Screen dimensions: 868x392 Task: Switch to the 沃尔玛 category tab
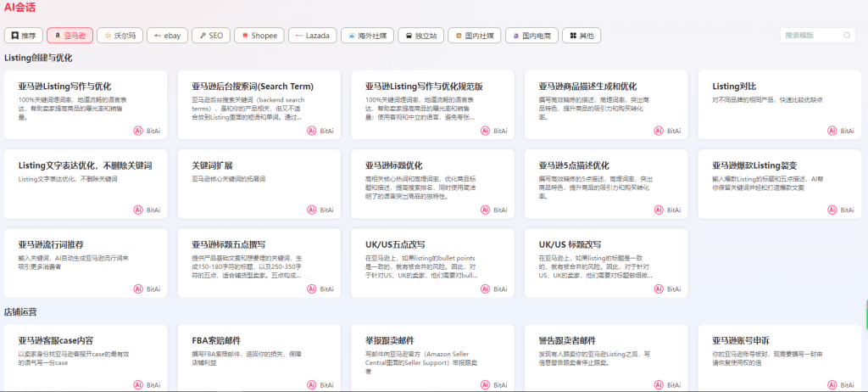pos(119,36)
